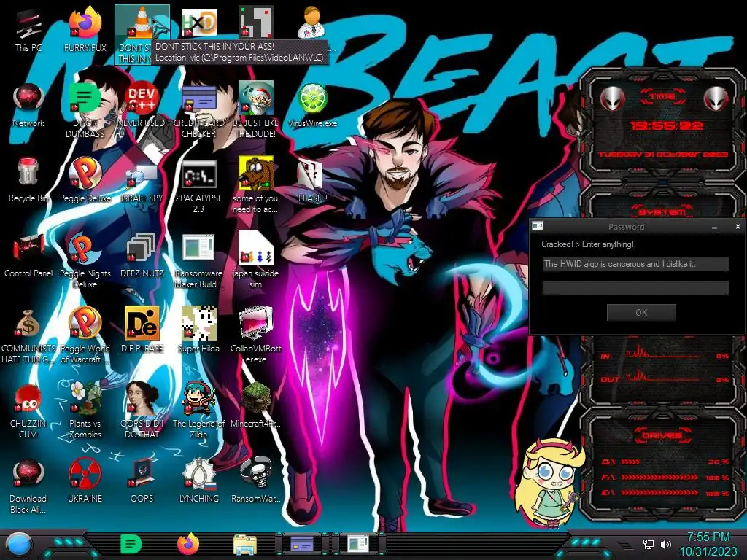The width and height of the screenshot is (747, 560).
Task: Launch the Dev-C++ NEVER USED! icon
Action: click(142, 105)
